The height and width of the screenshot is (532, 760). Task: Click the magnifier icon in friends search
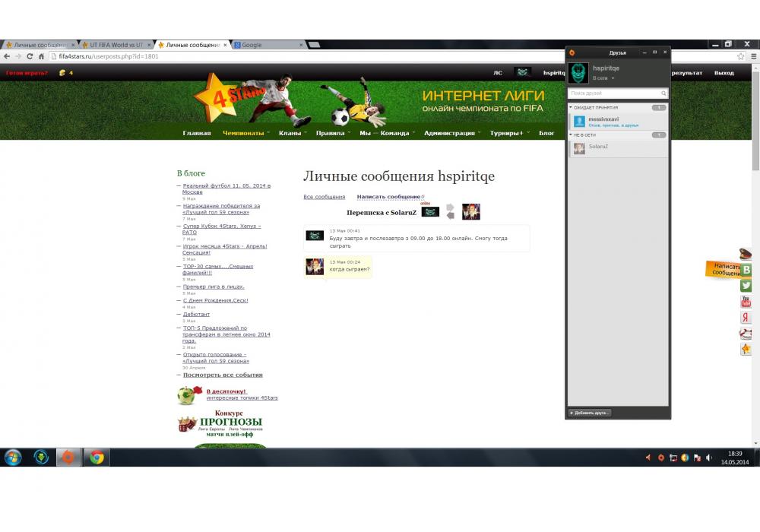[x=663, y=93]
